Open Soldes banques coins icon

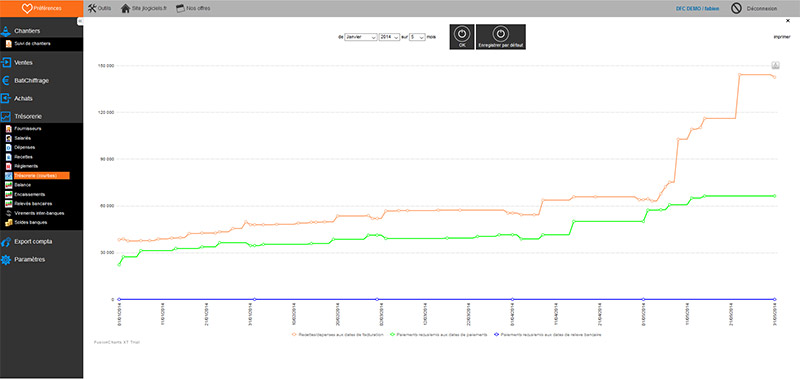click(9, 222)
